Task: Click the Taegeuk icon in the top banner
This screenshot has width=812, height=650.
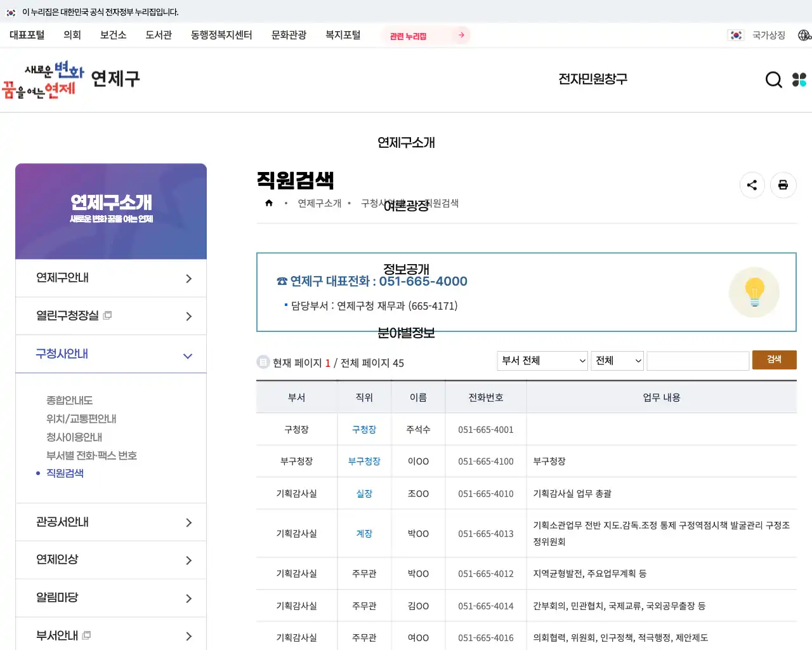Action: [x=10, y=12]
